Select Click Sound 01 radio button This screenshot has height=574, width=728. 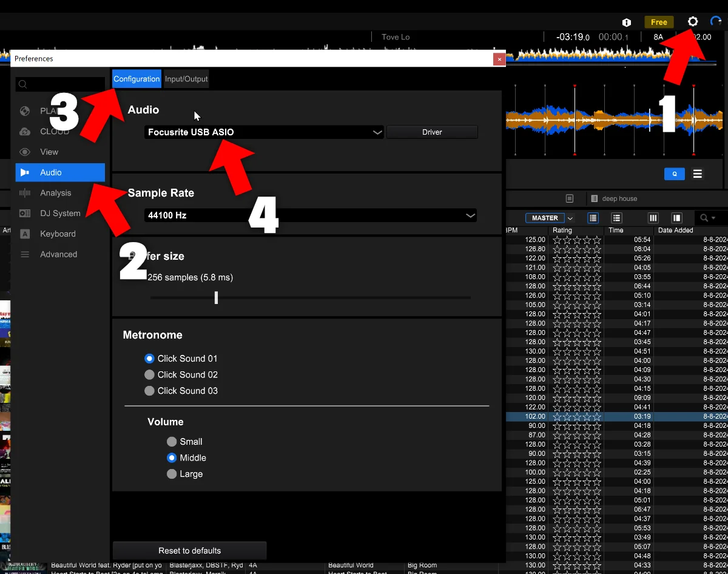[149, 359]
